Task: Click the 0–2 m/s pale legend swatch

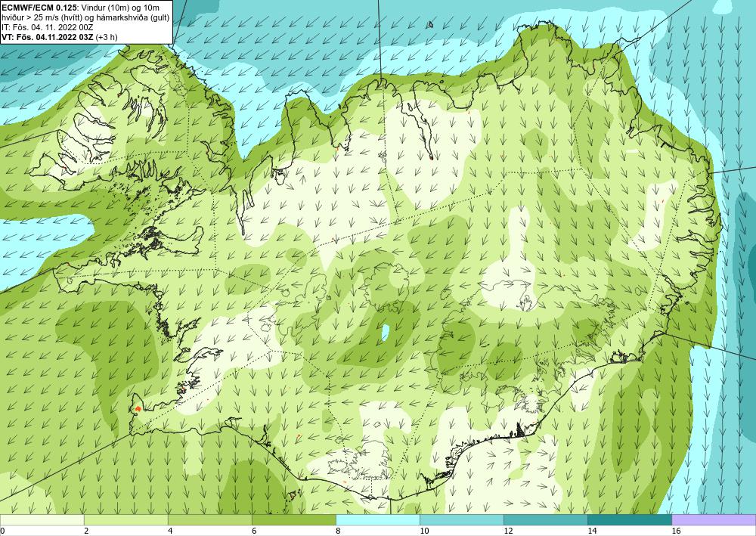Action: pos(42,519)
